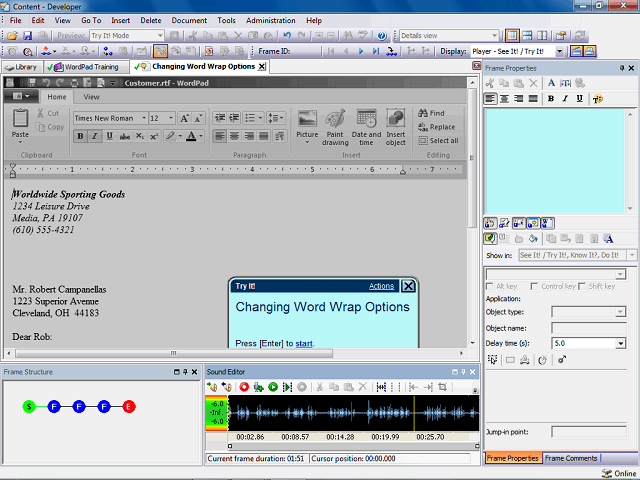Open the Display 'Player - See It! / Try It!' dropdown

[x=560, y=51]
